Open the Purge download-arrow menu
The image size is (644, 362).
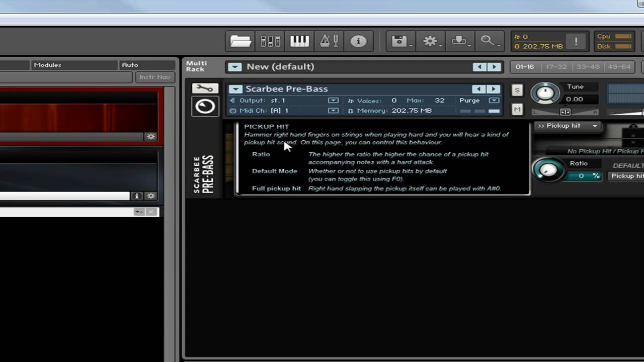pyautogui.click(x=460, y=41)
